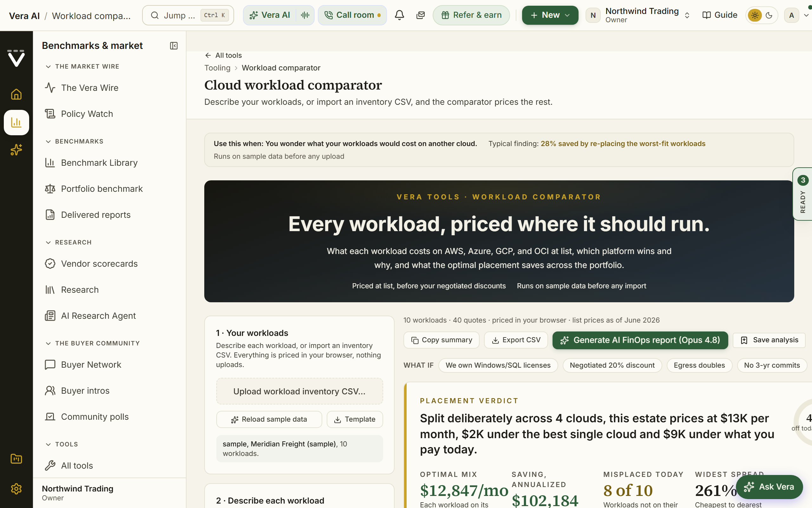Collapse THE BUYER COMMUNITY section
812x508 pixels.
click(92, 343)
